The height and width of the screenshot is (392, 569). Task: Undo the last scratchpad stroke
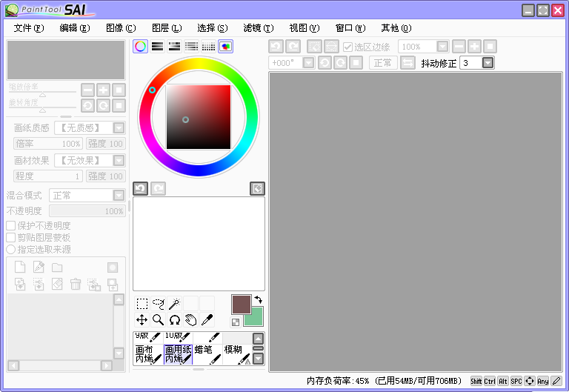click(x=141, y=188)
